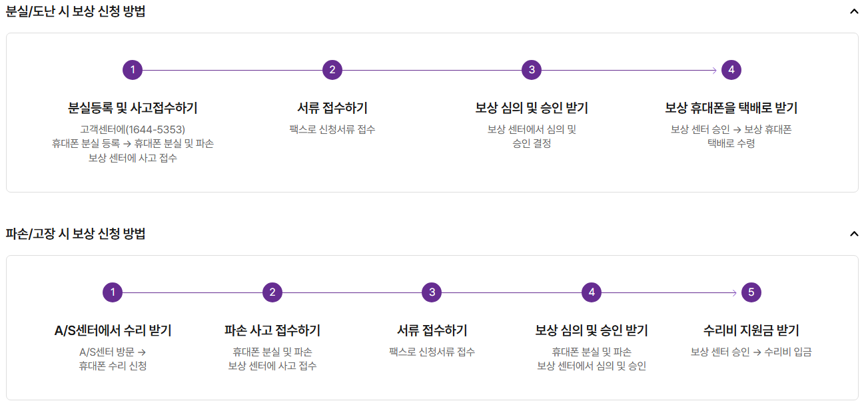Click step 4 circle in the loss/theft process
The height and width of the screenshot is (407, 868).
point(730,68)
